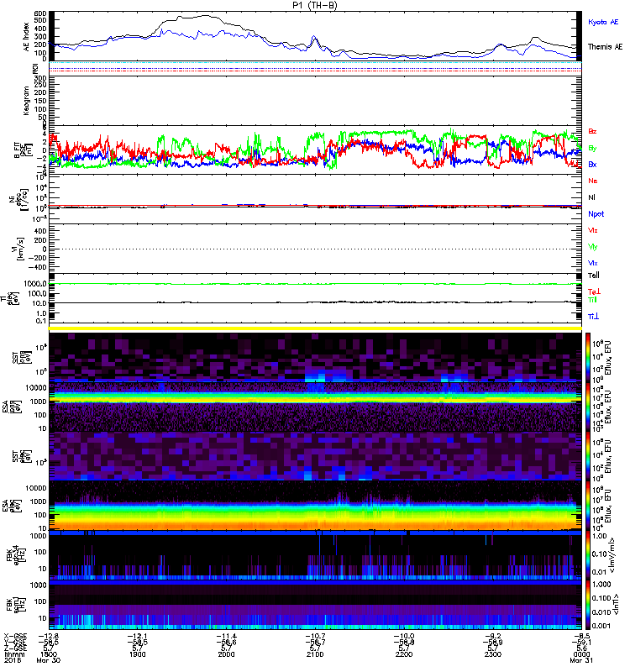Select the blue Bx legend entry
The width and height of the screenshot is (630, 672).
(592, 164)
